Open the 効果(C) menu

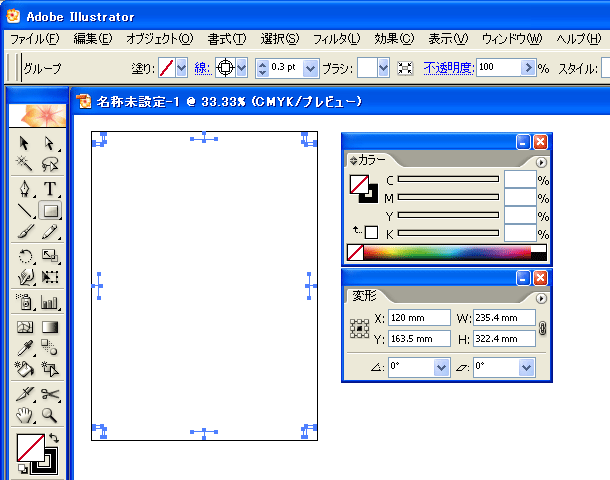394,39
